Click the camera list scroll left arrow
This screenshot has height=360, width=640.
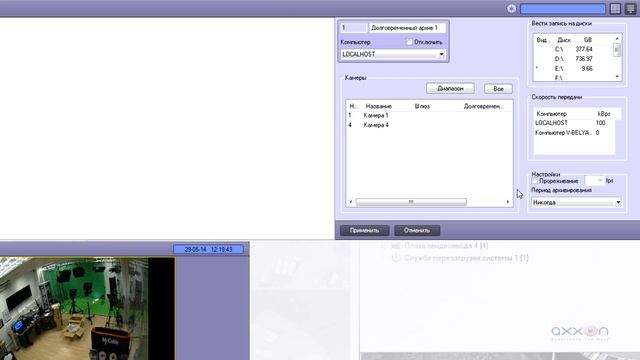[x=351, y=202]
